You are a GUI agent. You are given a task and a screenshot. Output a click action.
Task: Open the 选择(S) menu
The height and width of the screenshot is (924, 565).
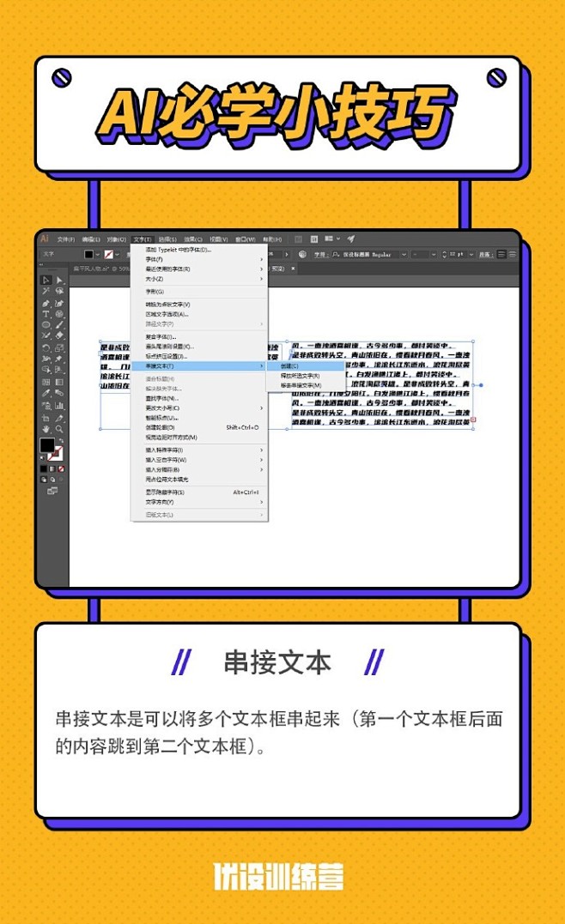(167, 240)
